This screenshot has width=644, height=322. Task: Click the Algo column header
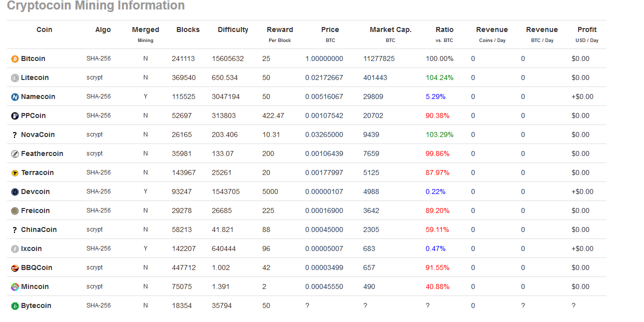pyautogui.click(x=103, y=29)
